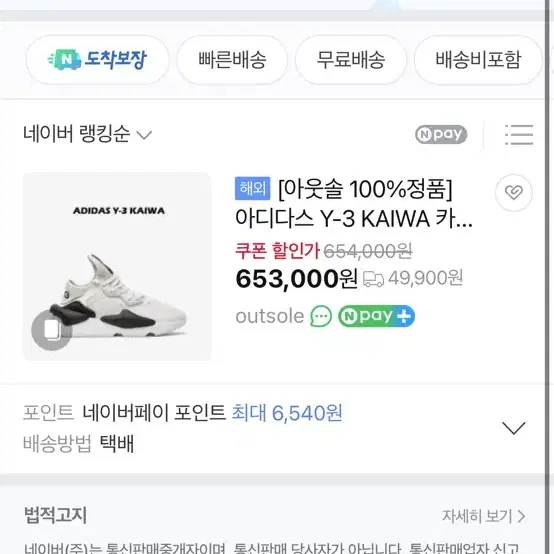Screen dimensions: 554x554
Task: Tap the Npay plus badge
Action: click(376, 316)
